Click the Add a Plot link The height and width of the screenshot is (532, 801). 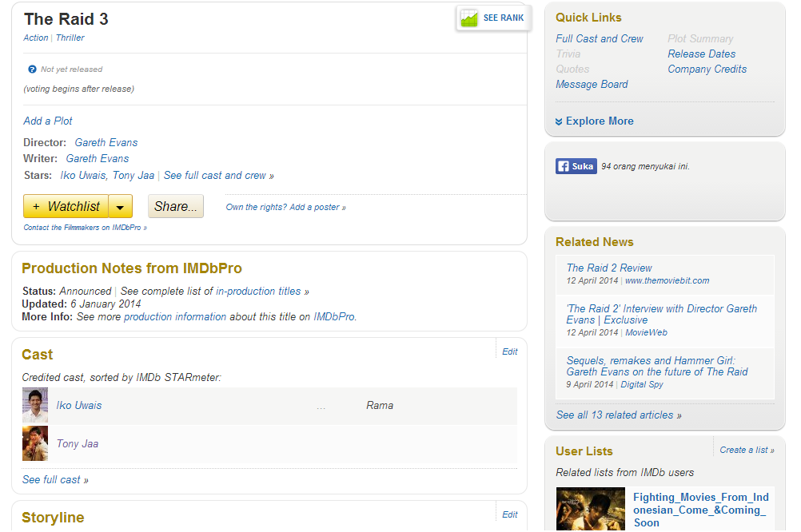[48, 121]
